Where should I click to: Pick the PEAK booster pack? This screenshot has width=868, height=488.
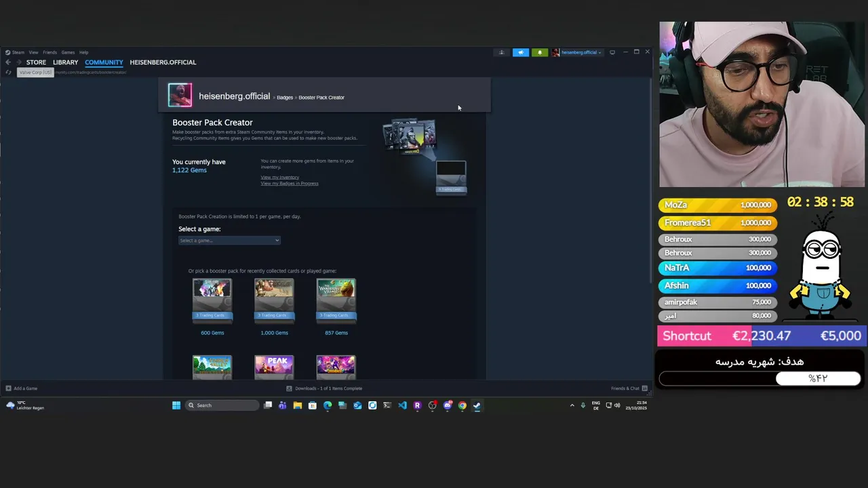coord(274,367)
